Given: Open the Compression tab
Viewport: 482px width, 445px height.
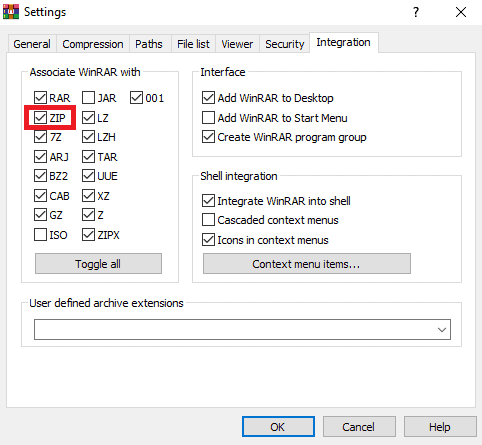Looking at the screenshot, I should coord(93,44).
